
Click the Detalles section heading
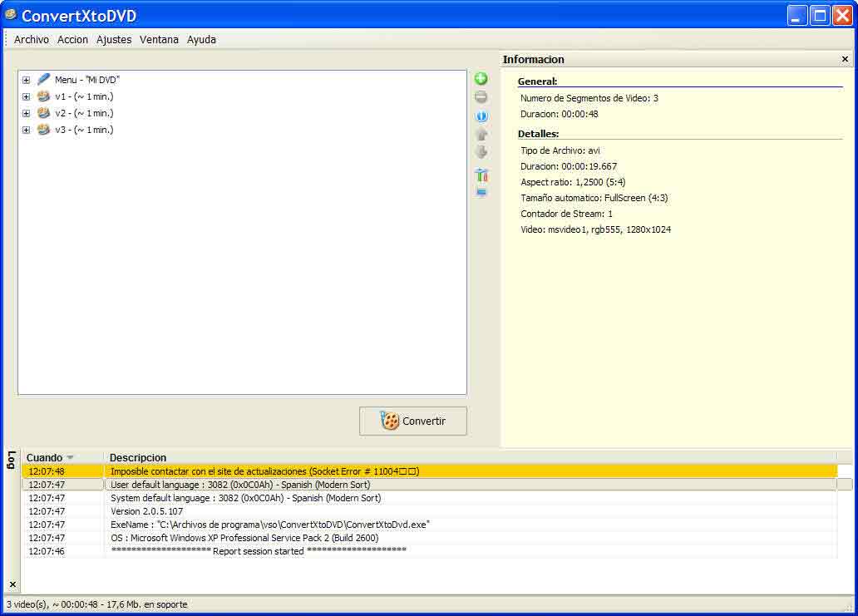tap(539, 134)
